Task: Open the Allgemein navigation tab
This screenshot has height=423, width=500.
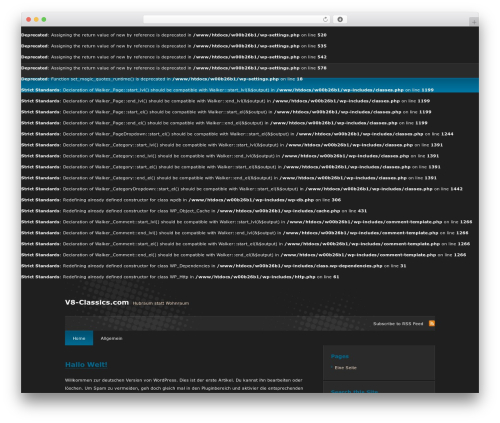Action: pos(111,338)
